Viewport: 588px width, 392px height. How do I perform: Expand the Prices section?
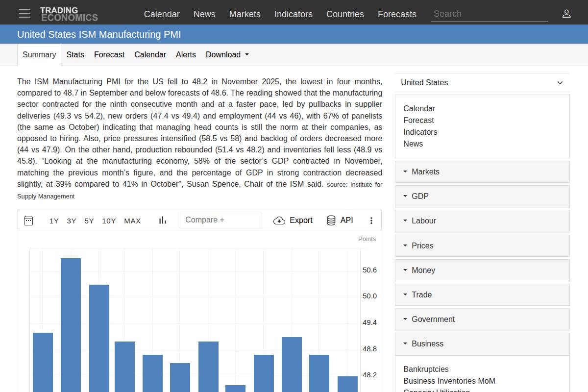422,245
